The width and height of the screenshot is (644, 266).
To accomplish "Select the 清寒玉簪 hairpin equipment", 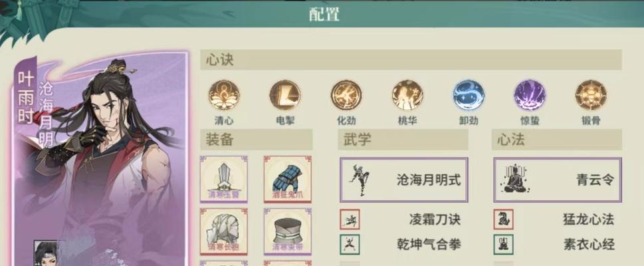I will [x=224, y=180].
